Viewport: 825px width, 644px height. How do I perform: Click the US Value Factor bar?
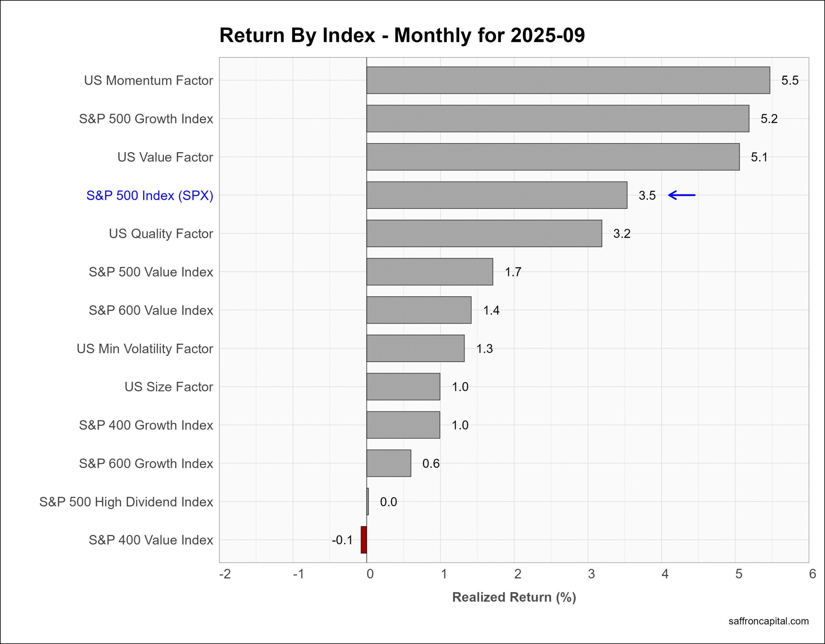[553, 157]
